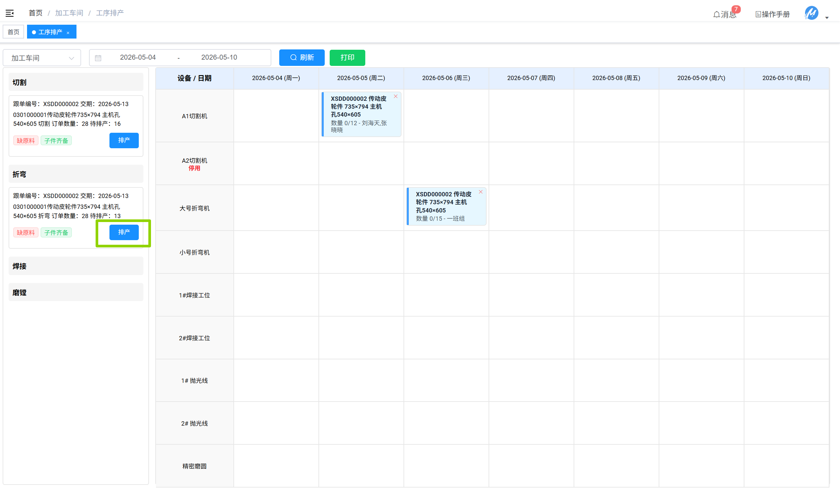840x504 pixels.
Task: Expand the 磨镗 section
Action: (76, 293)
